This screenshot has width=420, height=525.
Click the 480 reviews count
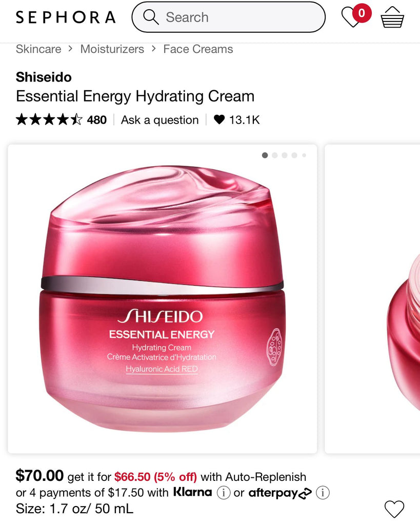[97, 120]
